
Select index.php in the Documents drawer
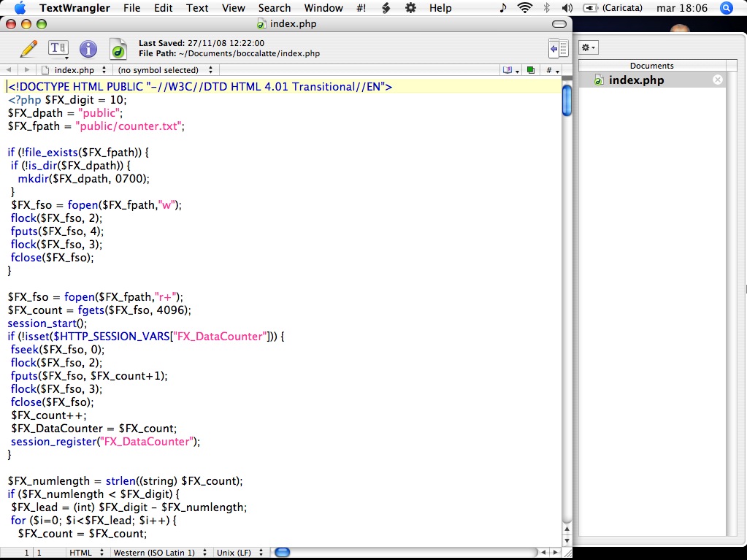pyautogui.click(x=652, y=80)
